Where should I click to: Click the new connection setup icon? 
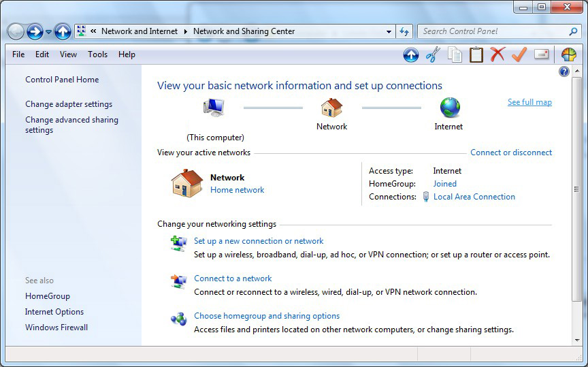[x=178, y=244]
